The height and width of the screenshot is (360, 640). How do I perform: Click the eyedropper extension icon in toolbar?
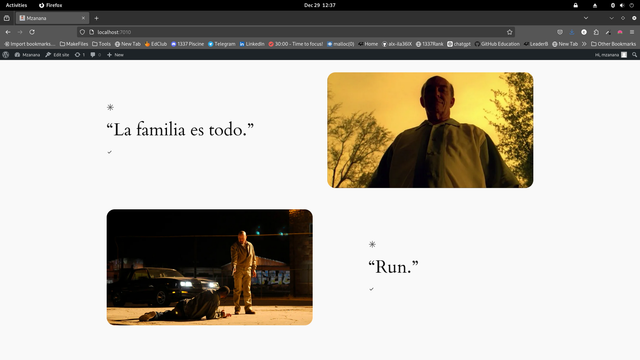[x=608, y=32]
